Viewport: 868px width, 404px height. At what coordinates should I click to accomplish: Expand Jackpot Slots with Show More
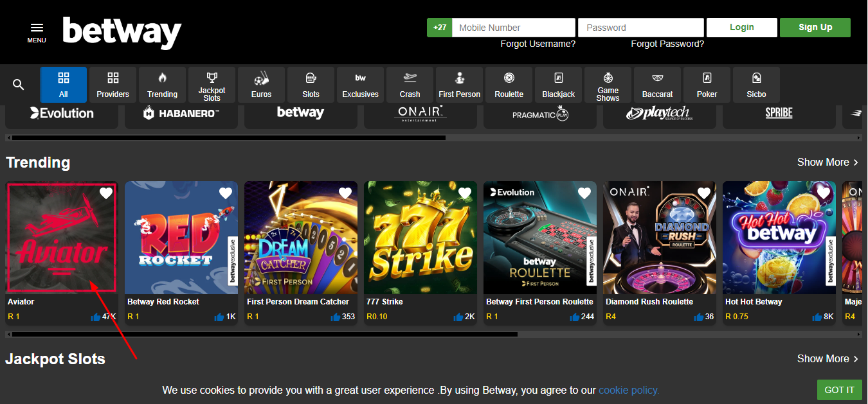tap(827, 359)
